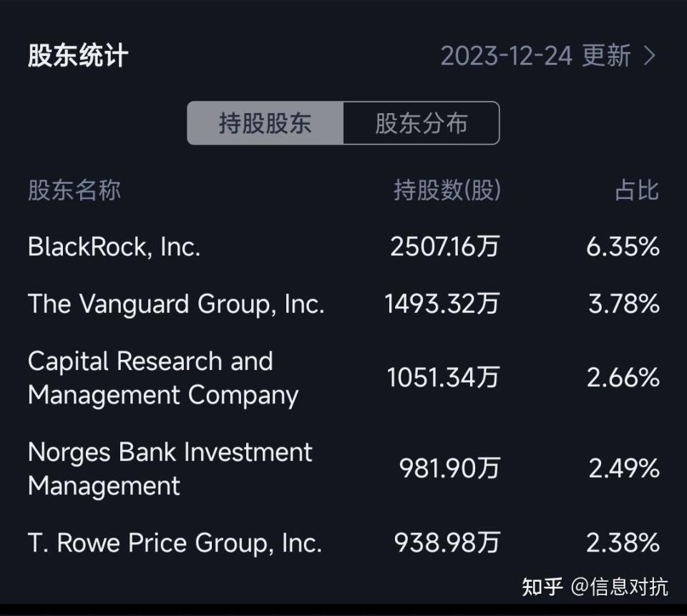
Task: Expand details via the right arrow chevron
Action: pos(648,57)
